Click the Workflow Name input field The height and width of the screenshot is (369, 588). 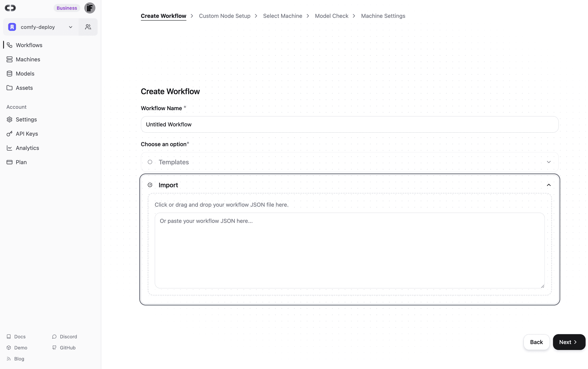click(x=349, y=125)
